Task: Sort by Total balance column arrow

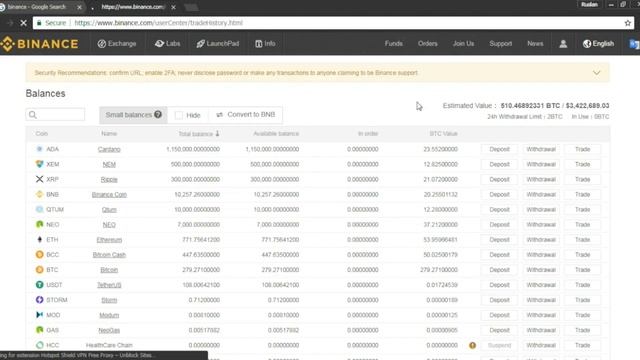Action: 217,133
